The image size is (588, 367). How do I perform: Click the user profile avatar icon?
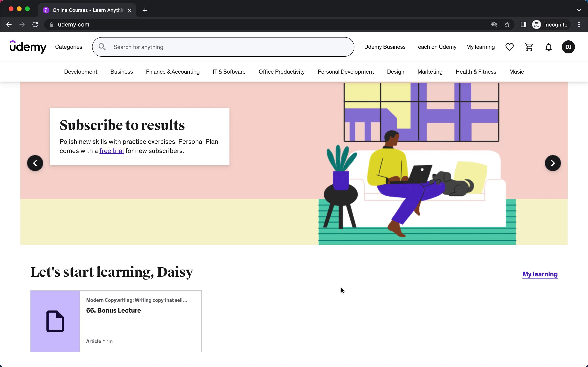pyautogui.click(x=568, y=46)
